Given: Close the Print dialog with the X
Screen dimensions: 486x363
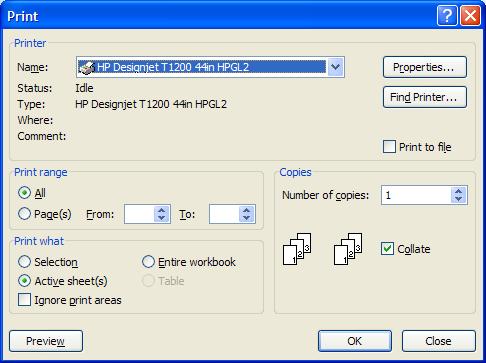Looking at the screenshot, I should pyautogui.click(x=470, y=15).
